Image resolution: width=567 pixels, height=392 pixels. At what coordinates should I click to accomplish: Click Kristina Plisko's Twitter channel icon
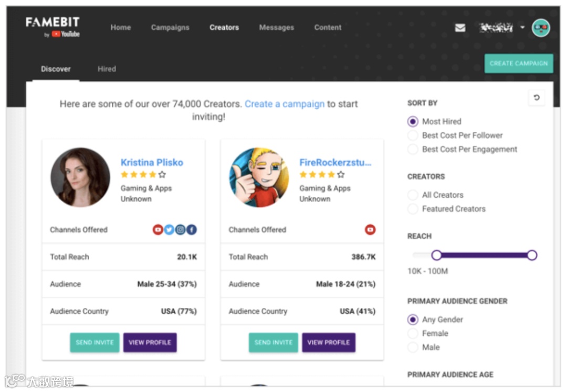(x=169, y=229)
